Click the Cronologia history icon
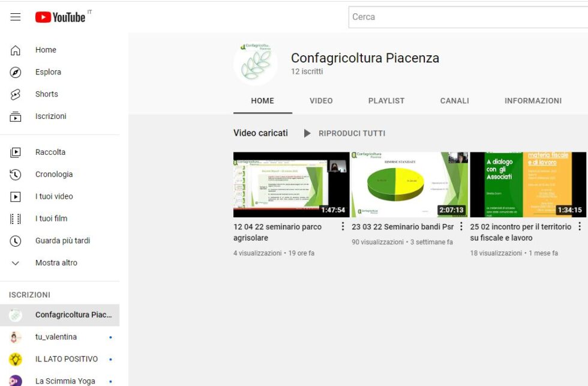The height and width of the screenshot is (386, 588). point(16,175)
